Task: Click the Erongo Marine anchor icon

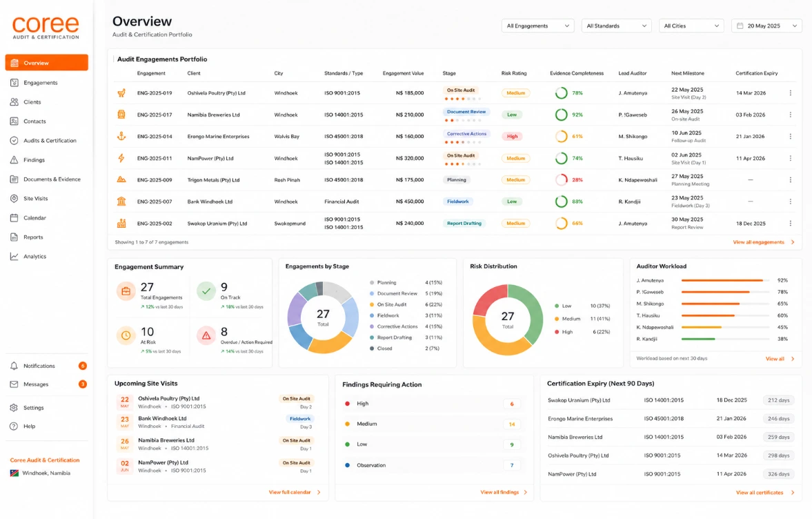Action: click(121, 136)
